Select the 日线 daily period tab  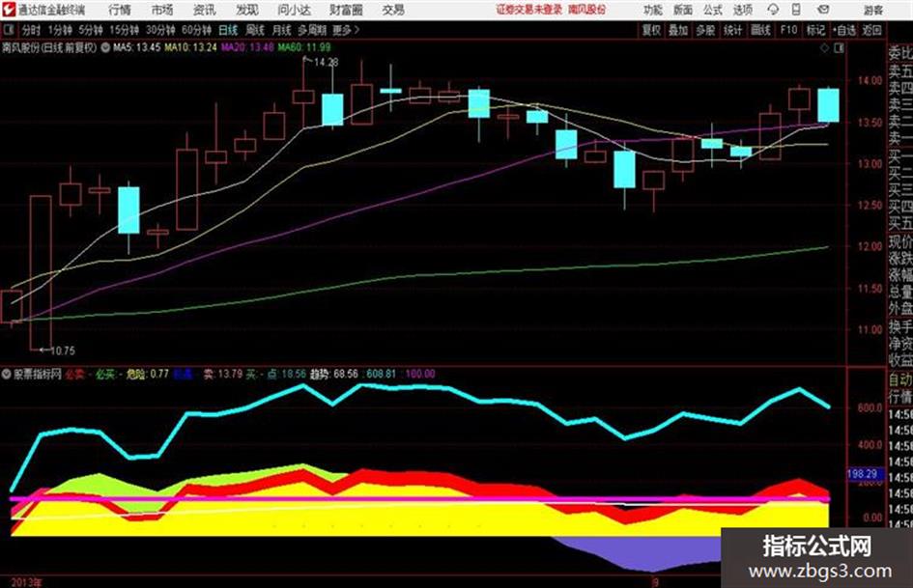(x=228, y=30)
